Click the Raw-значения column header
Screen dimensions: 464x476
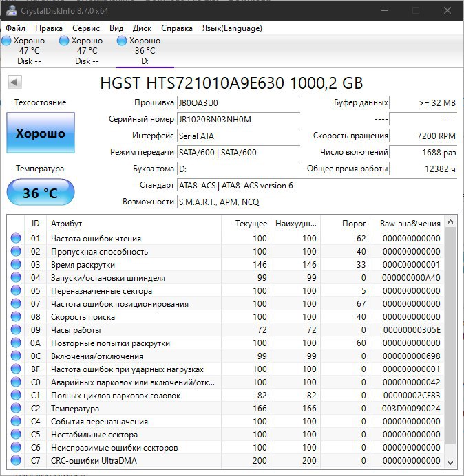pos(407,224)
